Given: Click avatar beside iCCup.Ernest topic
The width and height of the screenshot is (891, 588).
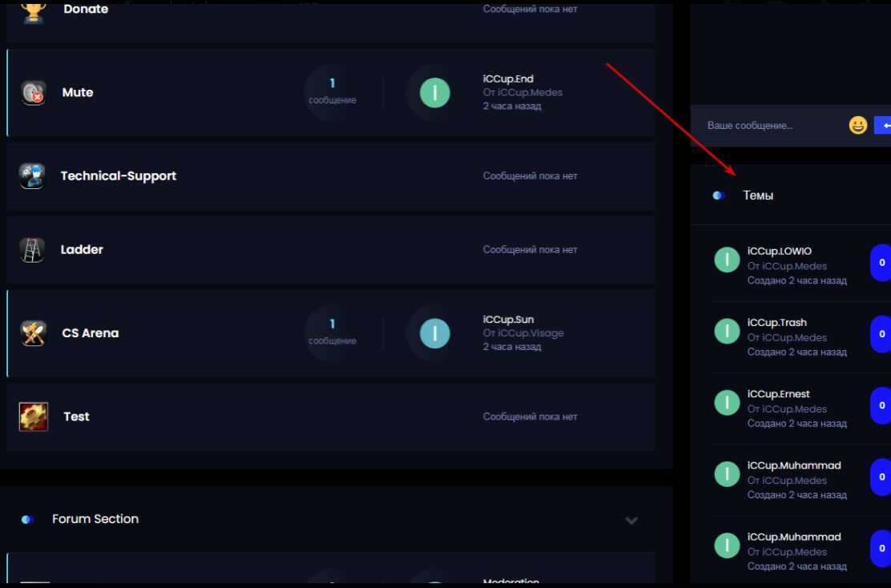Looking at the screenshot, I should [x=727, y=403].
